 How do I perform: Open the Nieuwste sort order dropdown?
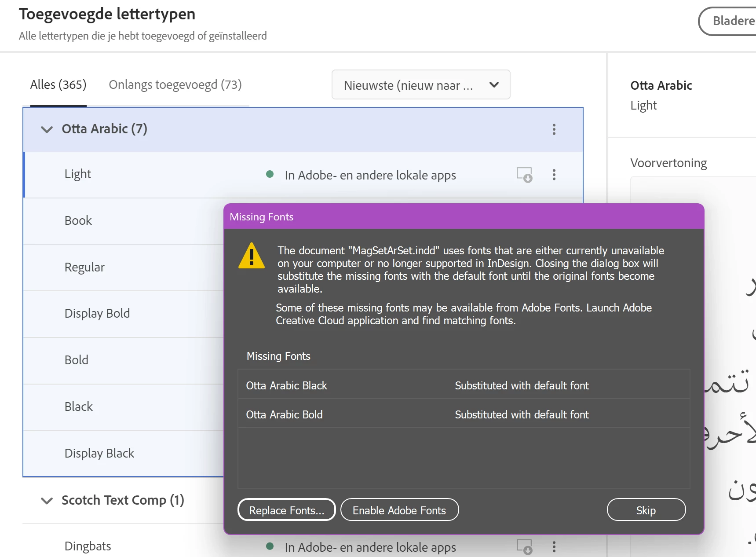tap(421, 84)
